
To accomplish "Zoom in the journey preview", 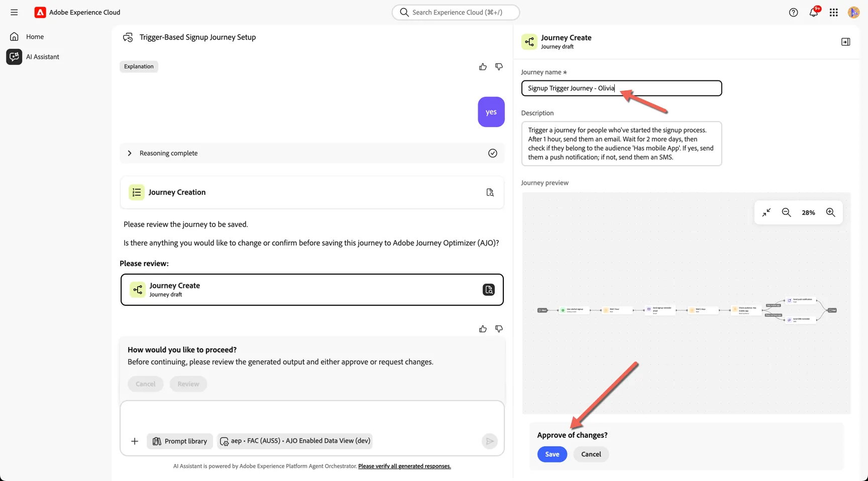I will [830, 212].
